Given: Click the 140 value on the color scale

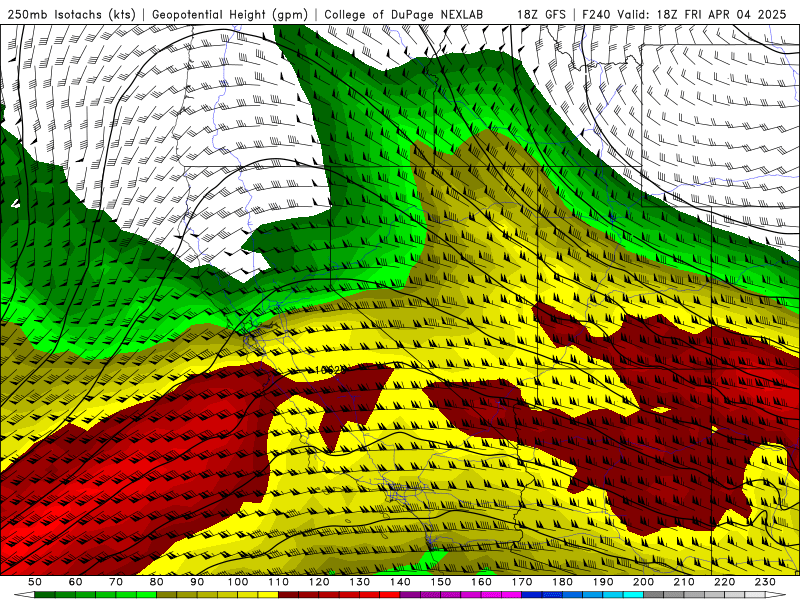Looking at the screenshot, I should 400,582.
